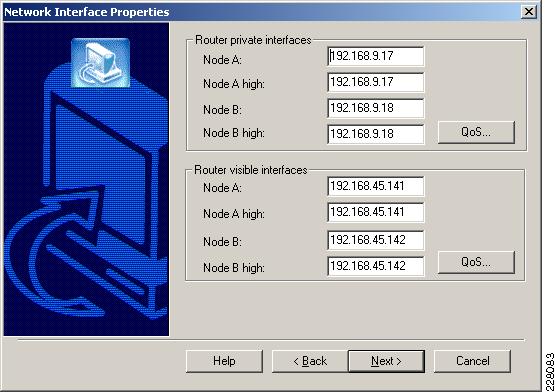This screenshot has width=555, height=392.
Task: Open the Help button
Action: click(x=224, y=361)
